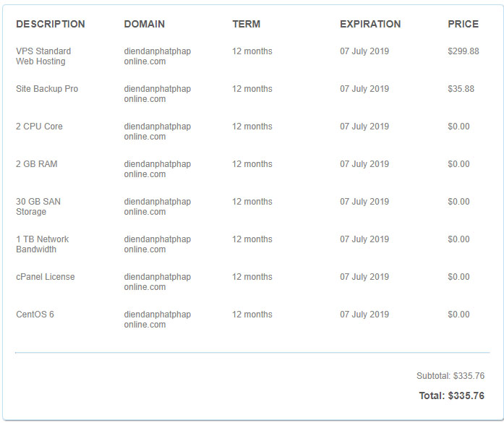
Task: Click the domain in the CentOS 6 row
Action: [158, 320]
